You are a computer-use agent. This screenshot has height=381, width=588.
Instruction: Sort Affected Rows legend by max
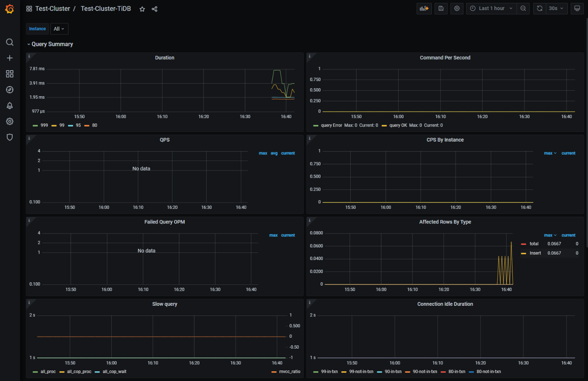click(x=550, y=235)
